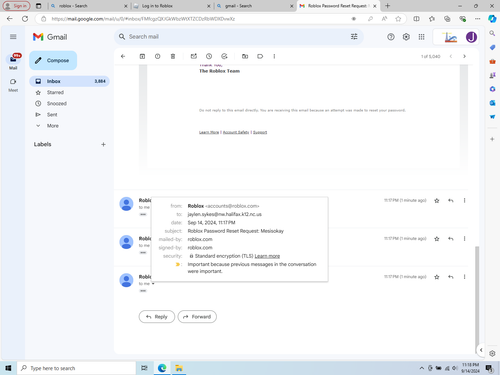Delete this conversation
Viewport: 500px width, 375px height.
[x=173, y=56]
